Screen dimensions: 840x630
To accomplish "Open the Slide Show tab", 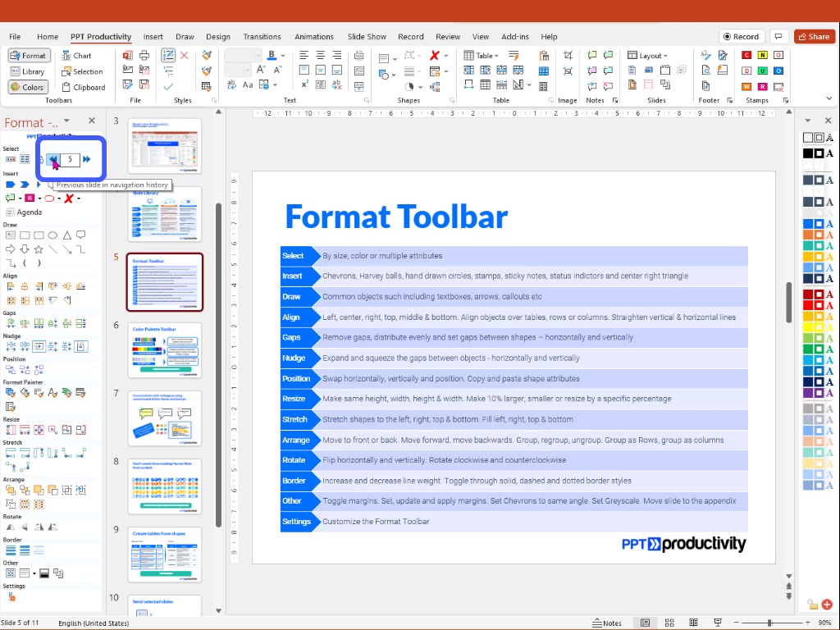I will point(367,36).
